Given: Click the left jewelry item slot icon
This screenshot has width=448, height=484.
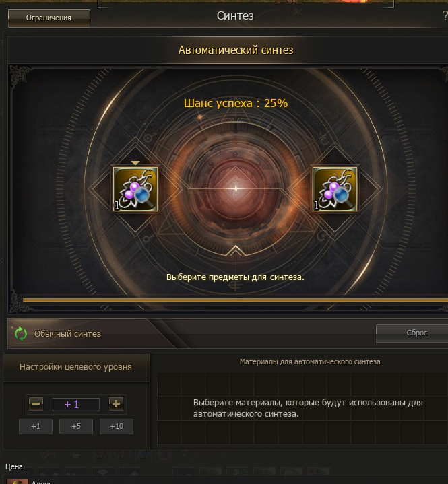Looking at the screenshot, I should click(x=135, y=189).
